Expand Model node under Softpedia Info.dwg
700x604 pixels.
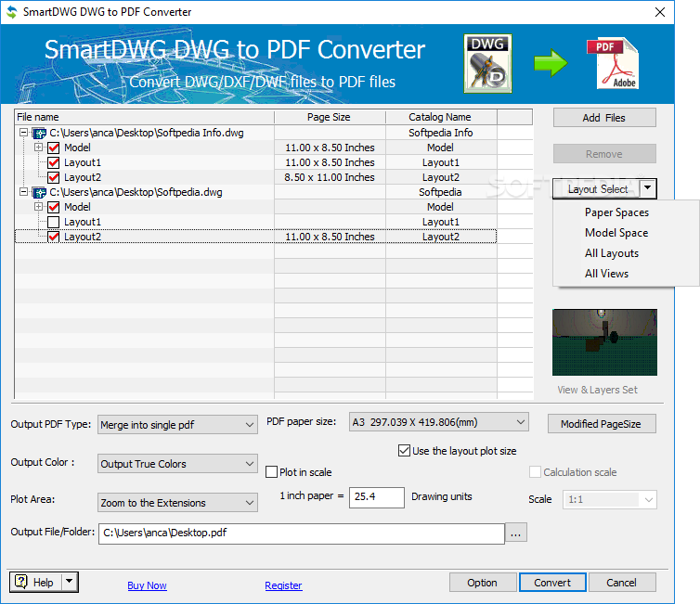38,148
